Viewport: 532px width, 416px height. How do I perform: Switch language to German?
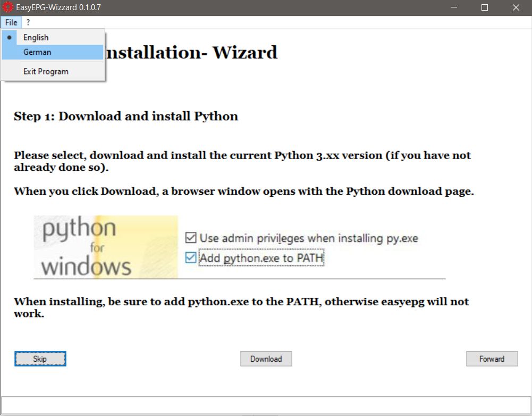pos(53,52)
